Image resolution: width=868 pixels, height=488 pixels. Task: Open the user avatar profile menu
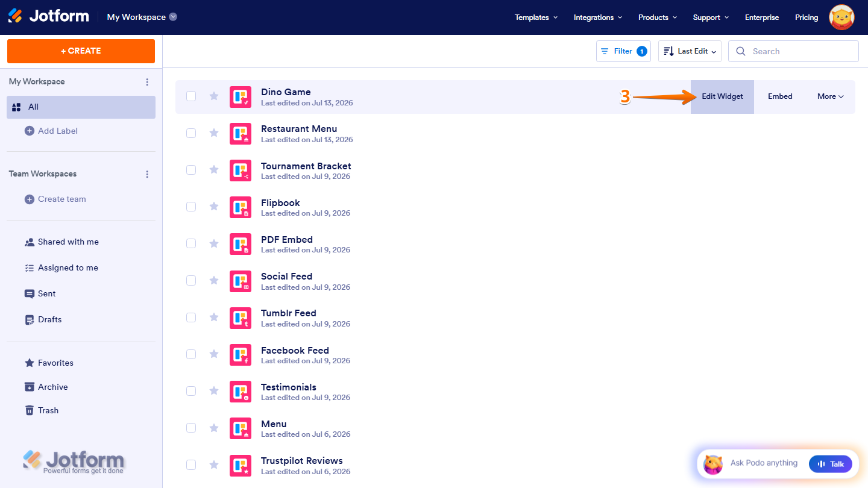point(841,17)
